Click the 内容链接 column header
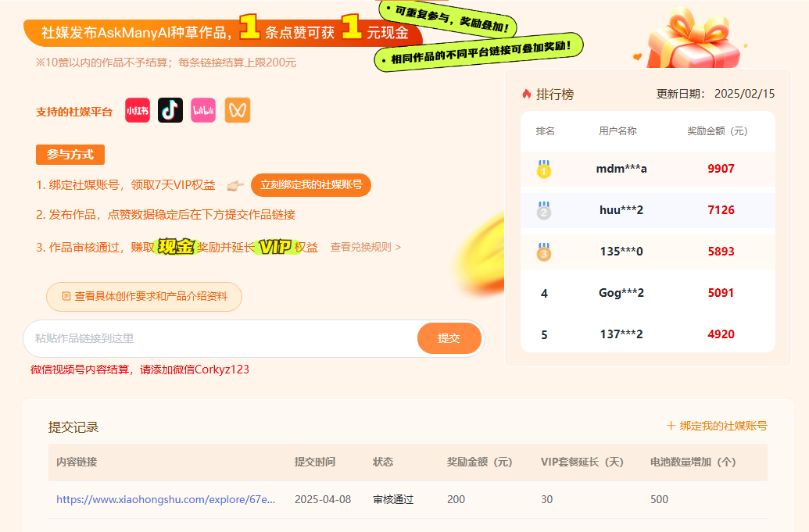The image size is (809, 532). click(77, 462)
